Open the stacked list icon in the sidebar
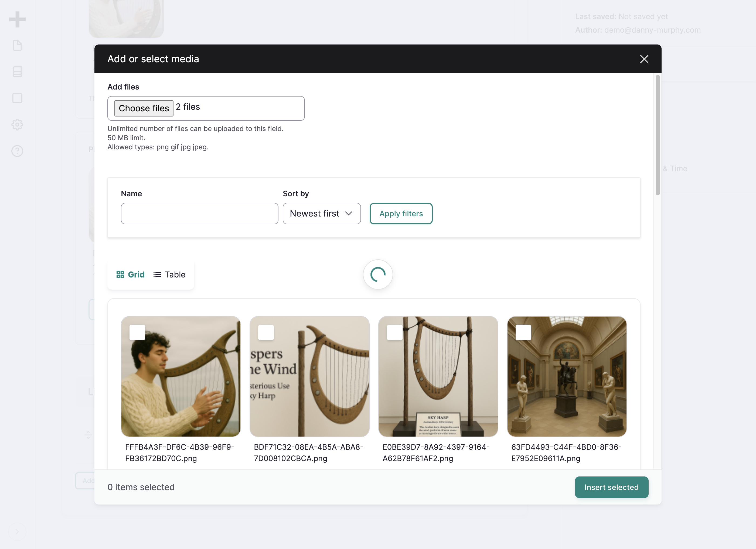 17,72
